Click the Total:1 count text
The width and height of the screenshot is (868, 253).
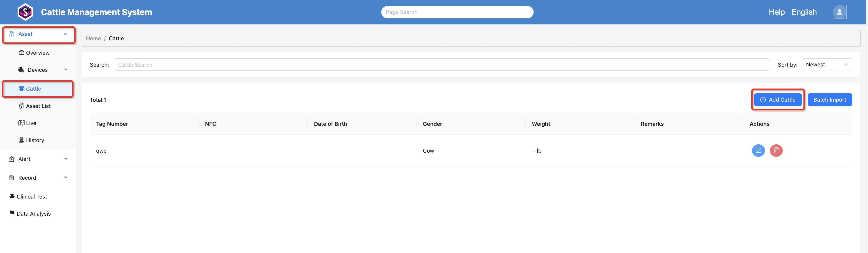(98, 100)
